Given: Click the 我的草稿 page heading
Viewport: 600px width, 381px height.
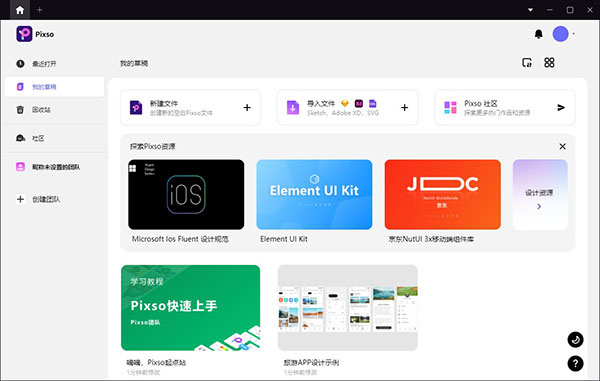Looking at the screenshot, I should [x=134, y=64].
